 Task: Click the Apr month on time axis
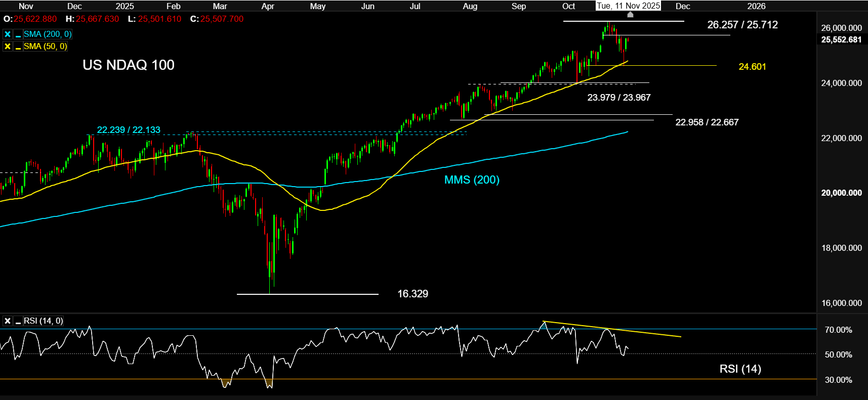(268, 6)
